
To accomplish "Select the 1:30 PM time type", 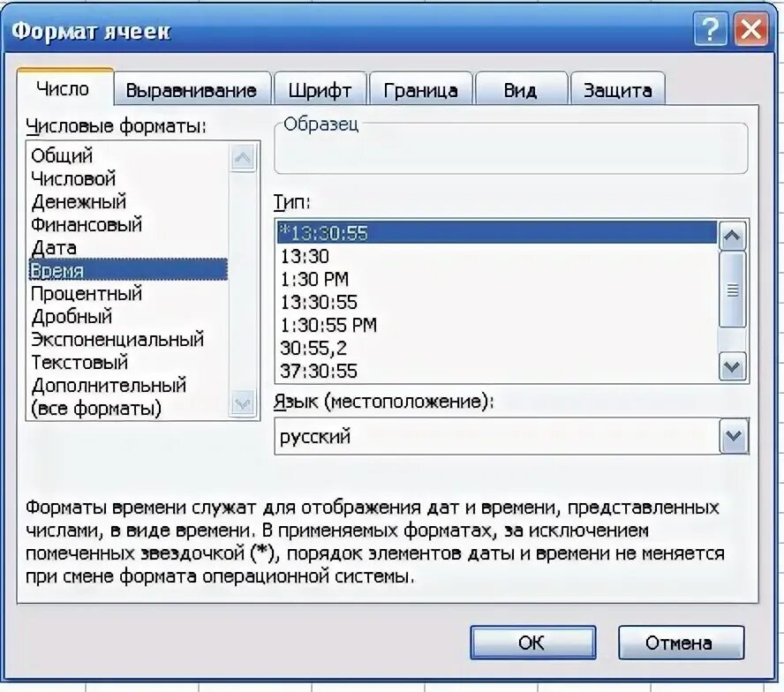I will click(x=497, y=279).
